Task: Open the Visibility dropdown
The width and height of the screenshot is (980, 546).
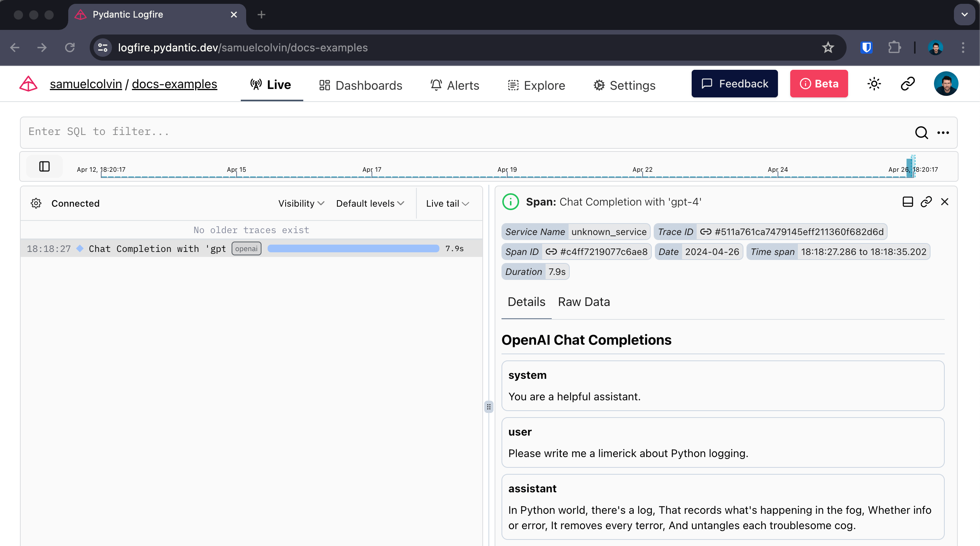Action: 301,203
